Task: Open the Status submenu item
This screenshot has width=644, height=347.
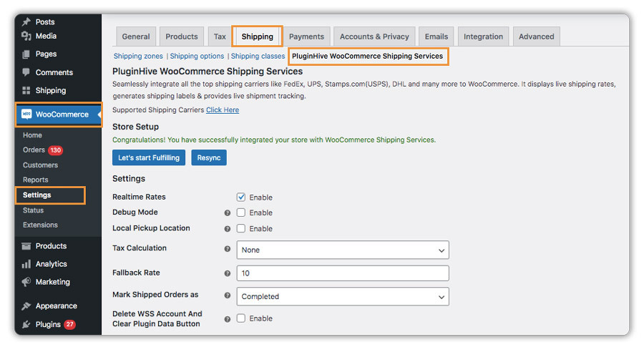Action: 33,210
